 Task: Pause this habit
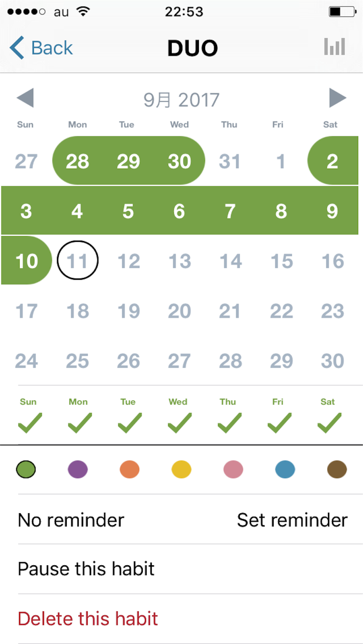pyautogui.click(x=190, y=569)
